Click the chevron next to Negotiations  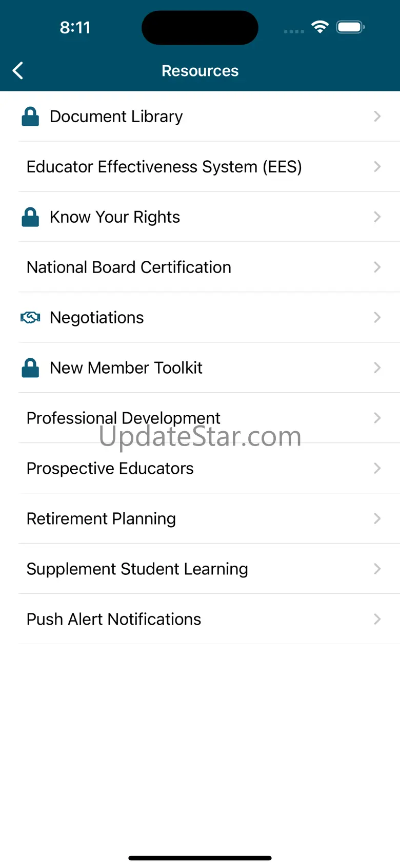pos(377,318)
